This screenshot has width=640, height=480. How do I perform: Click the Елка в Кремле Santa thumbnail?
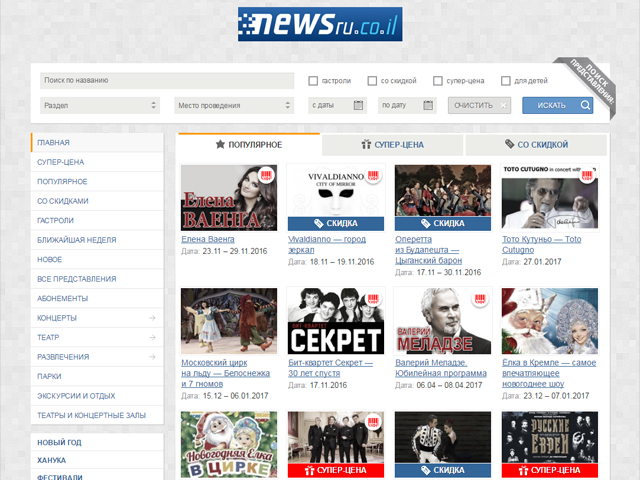pyautogui.click(x=550, y=321)
